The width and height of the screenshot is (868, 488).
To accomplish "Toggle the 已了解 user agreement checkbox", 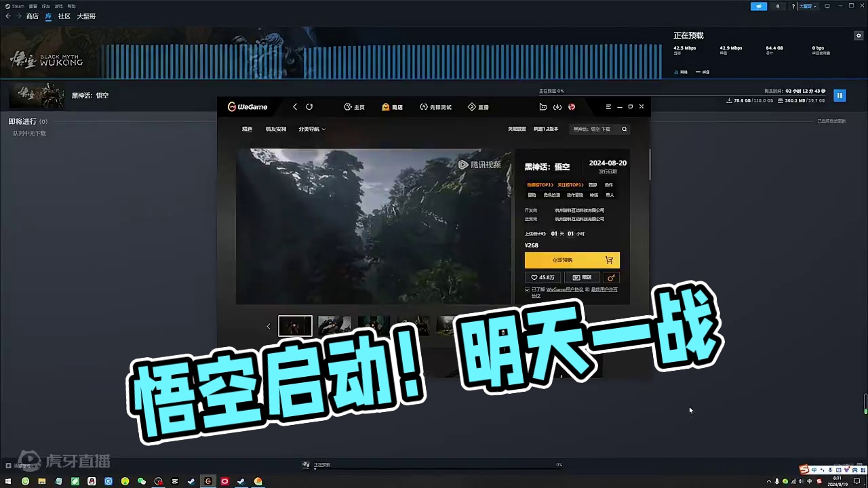I will click(x=528, y=289).
